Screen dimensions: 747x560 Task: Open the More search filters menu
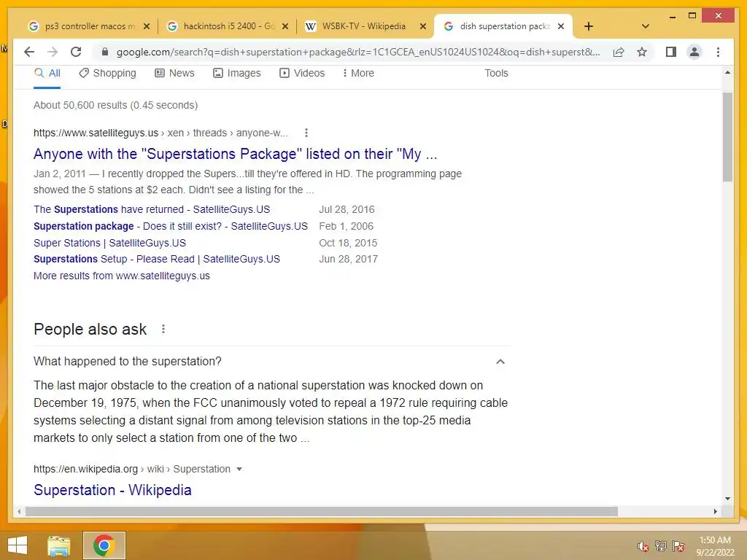[358, 74]
